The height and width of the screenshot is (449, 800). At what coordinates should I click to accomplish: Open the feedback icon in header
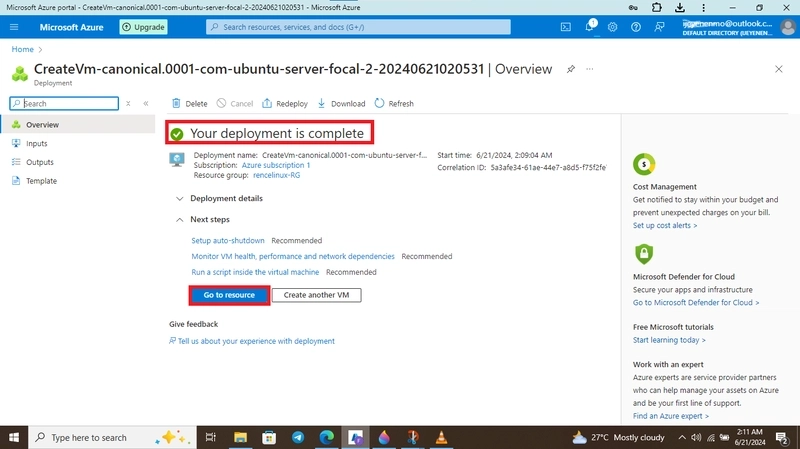[x=659, y=27]
